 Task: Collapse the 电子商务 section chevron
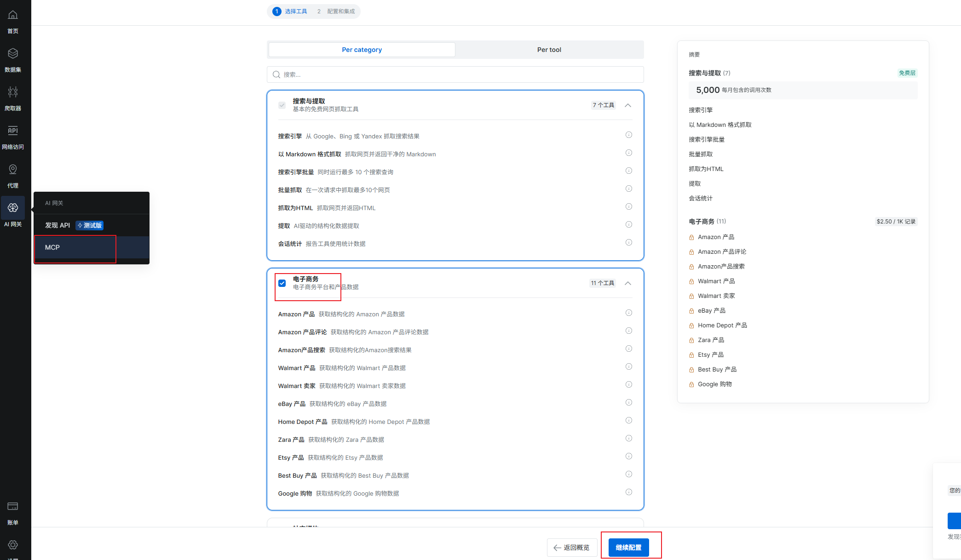click(628, 283)
